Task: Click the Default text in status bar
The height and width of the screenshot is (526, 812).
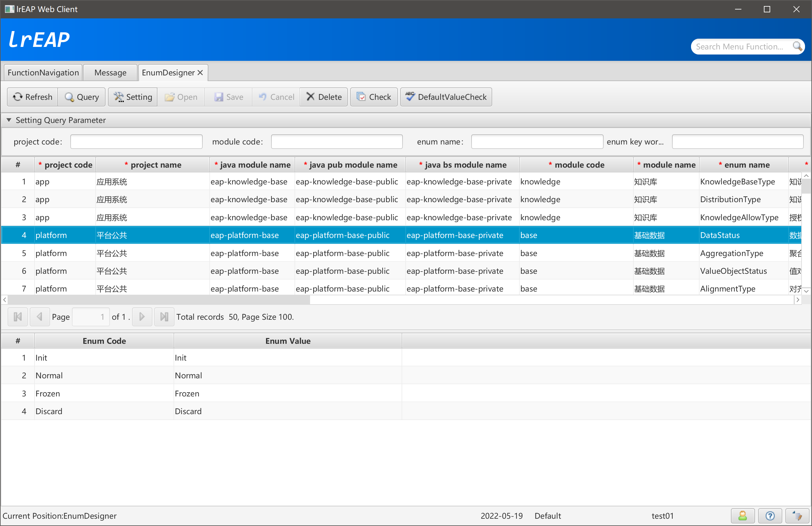Action: point(548,516)
